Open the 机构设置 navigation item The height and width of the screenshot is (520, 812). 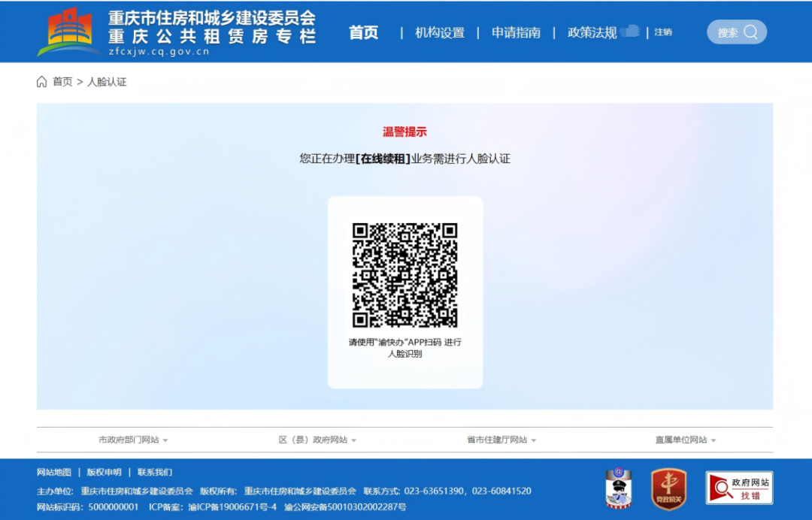440,32
